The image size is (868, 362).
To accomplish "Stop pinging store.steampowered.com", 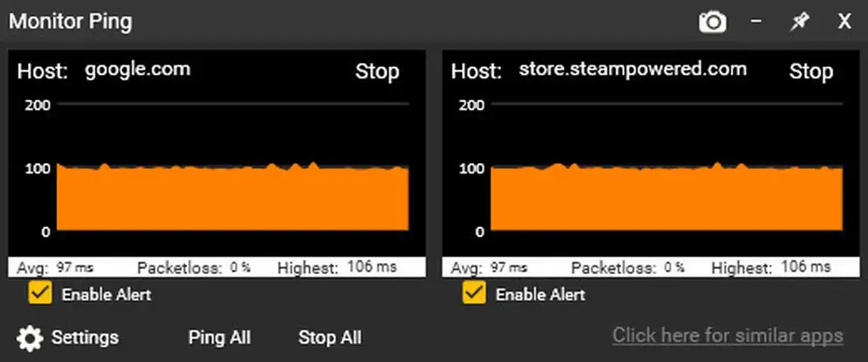I will tap(811, 72).
